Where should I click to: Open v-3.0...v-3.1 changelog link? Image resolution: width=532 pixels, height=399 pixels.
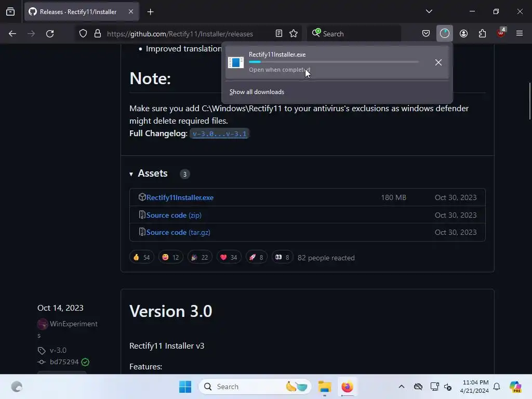click(x=220, y=134)
